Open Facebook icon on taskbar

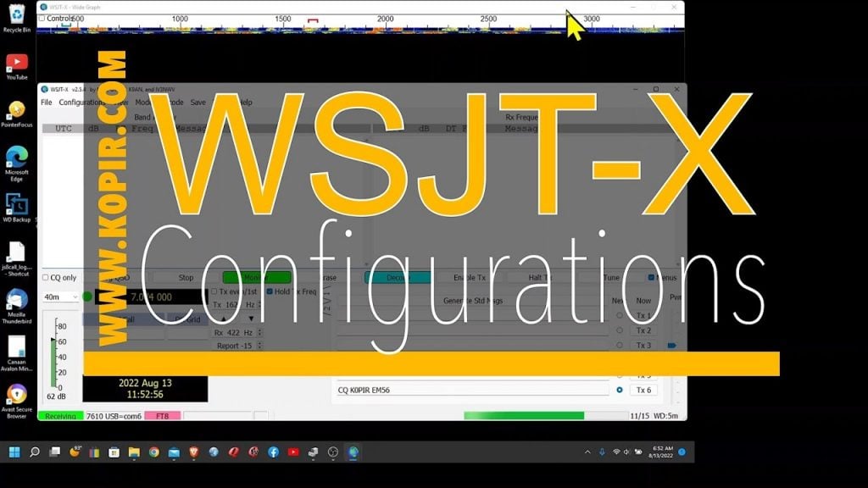(x=274, y=452)
